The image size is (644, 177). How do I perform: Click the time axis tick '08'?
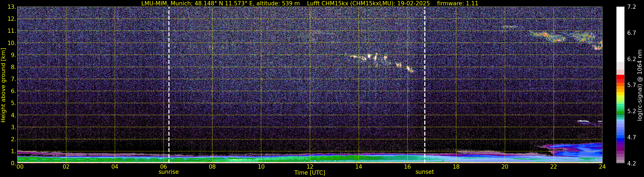(212, 167)
